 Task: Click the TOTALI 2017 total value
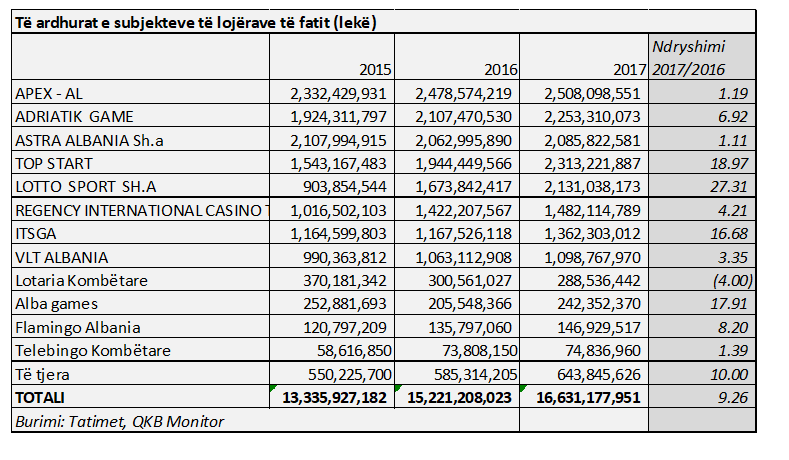point(583,397)
